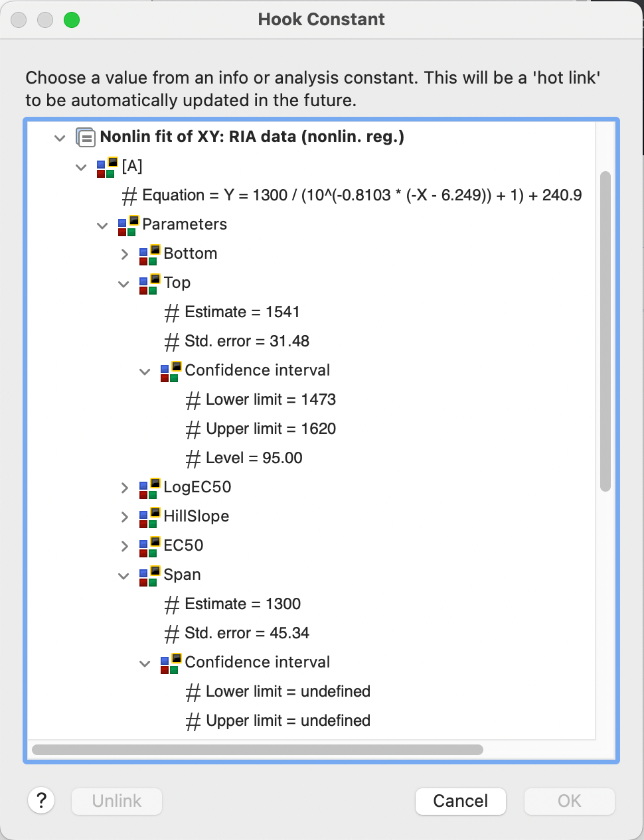This screenshot has width=644, height=840.
Task: Expand the LogEC50 parameter node
Action: [x=125, y=487]
